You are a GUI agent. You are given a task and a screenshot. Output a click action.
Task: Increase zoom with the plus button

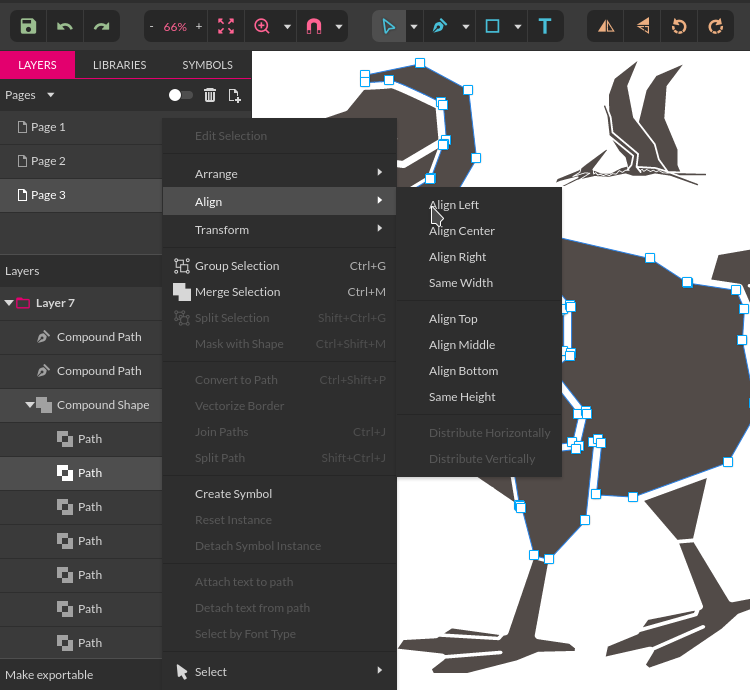pyautogui.click(x=199, y=27)
